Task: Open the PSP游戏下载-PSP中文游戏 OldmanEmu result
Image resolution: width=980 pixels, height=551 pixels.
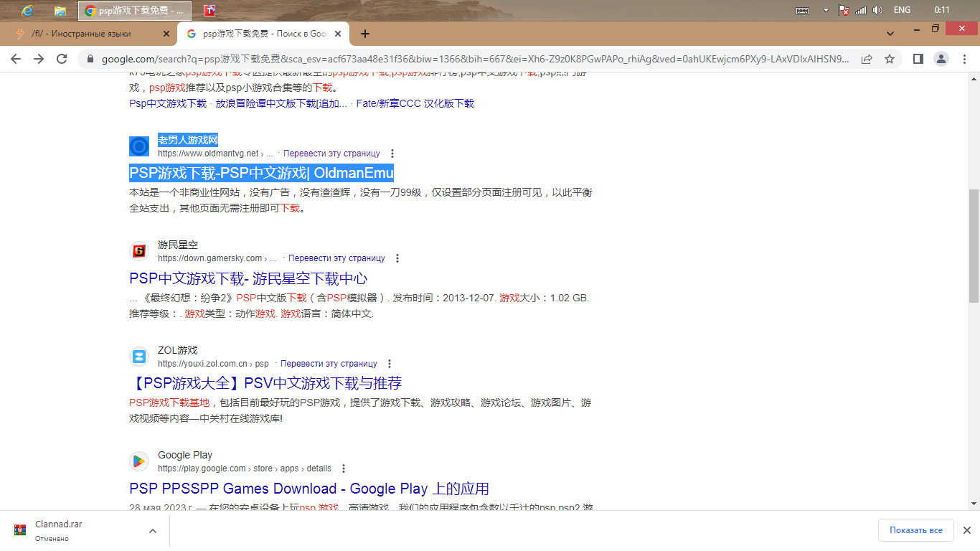Action: pos(261,173)
